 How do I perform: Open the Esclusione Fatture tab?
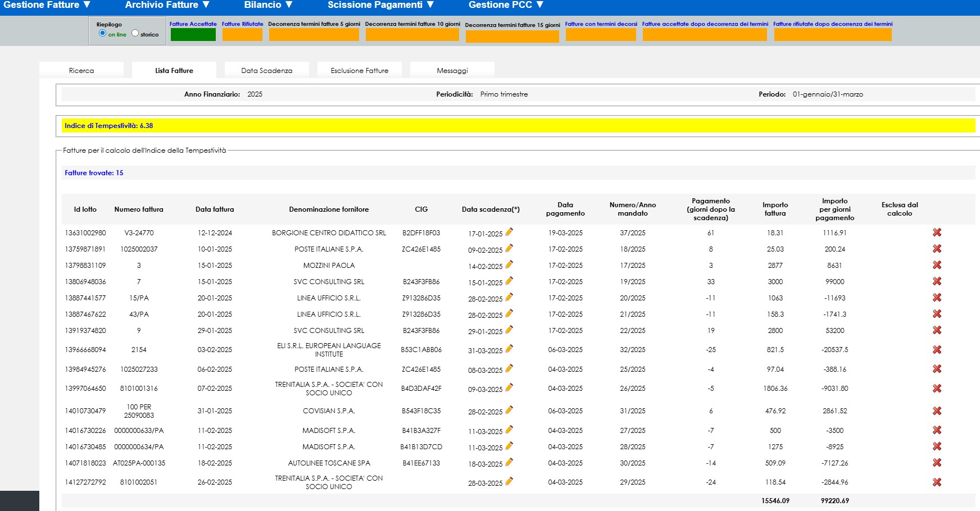360,71
